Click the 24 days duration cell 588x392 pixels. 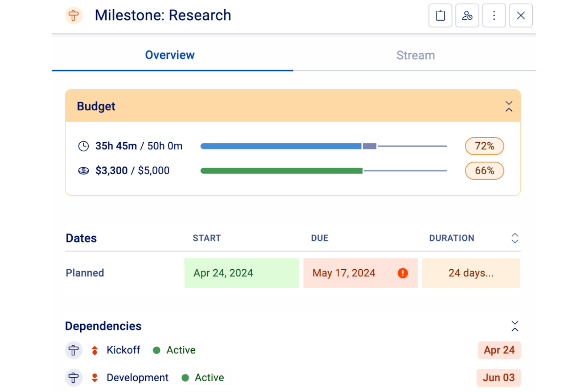click(x=471, y=273)
